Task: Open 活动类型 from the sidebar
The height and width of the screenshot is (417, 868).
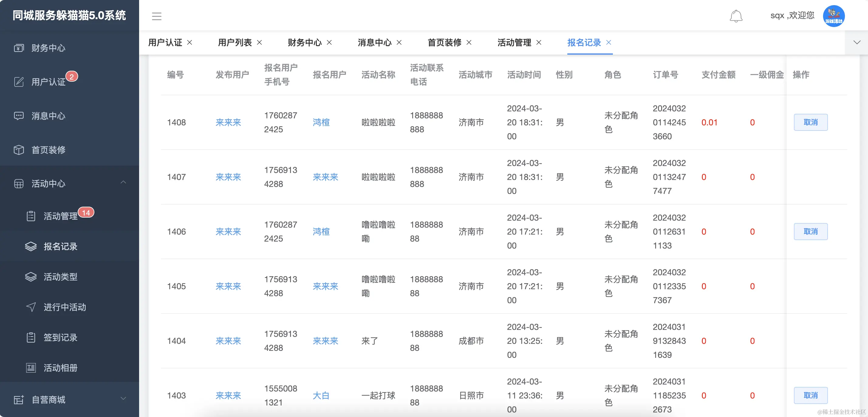Action: (31, 276)
